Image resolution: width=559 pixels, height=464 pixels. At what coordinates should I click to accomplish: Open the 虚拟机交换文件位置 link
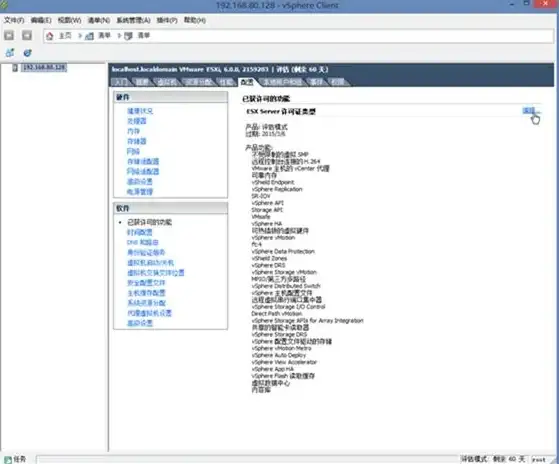click(156, 273)
